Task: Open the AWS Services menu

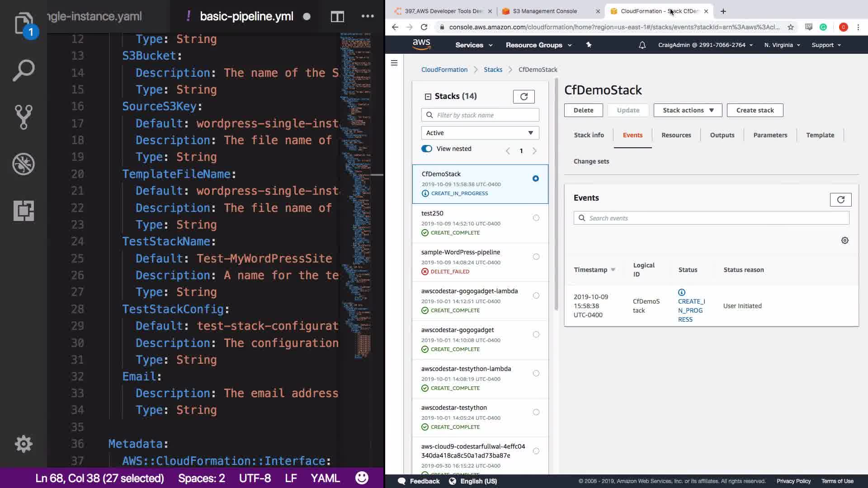Action: [473, 45]
